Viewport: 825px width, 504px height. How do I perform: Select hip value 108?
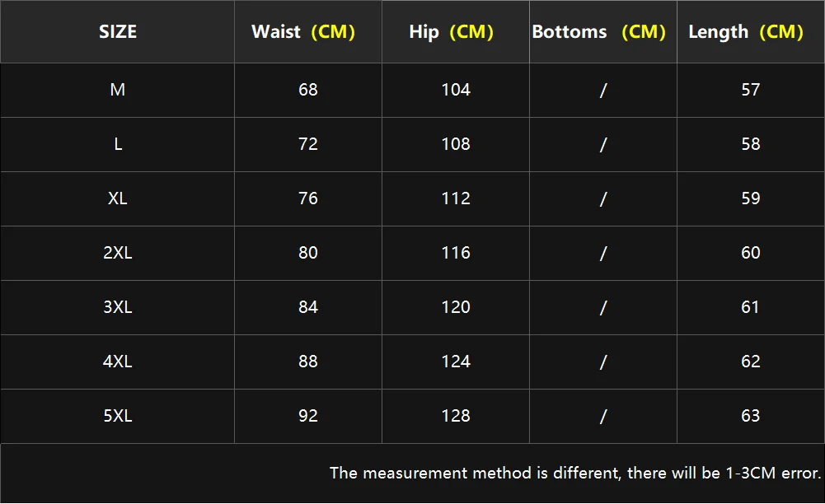456,144
